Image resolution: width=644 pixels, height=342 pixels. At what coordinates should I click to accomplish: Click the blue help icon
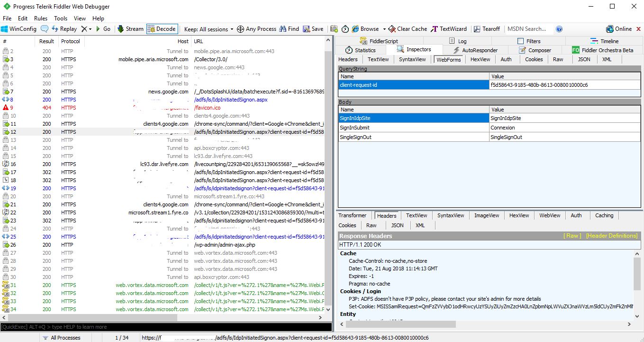559,29
